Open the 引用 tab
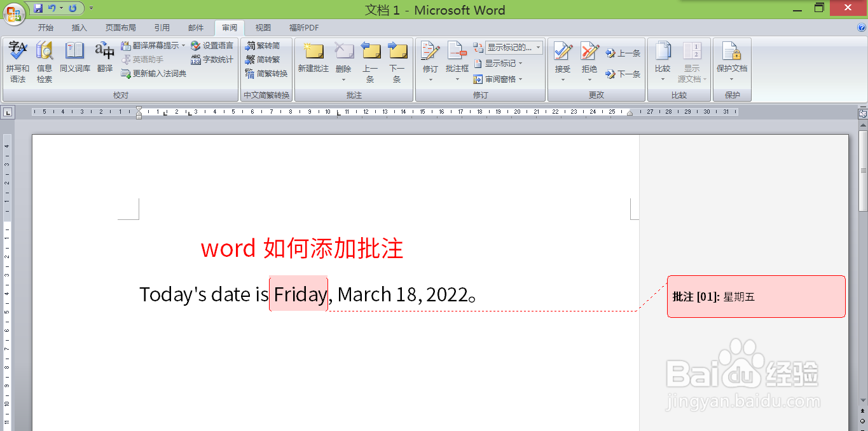This screenshot has height=431, width=868. [162, 28]
